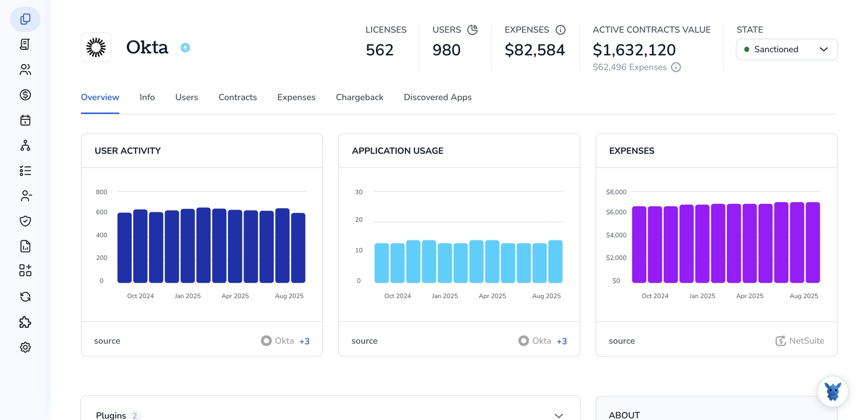Click the user minus offboarding sidebar icon
Screen dimensions: 868x420
[x=25, y=196]
